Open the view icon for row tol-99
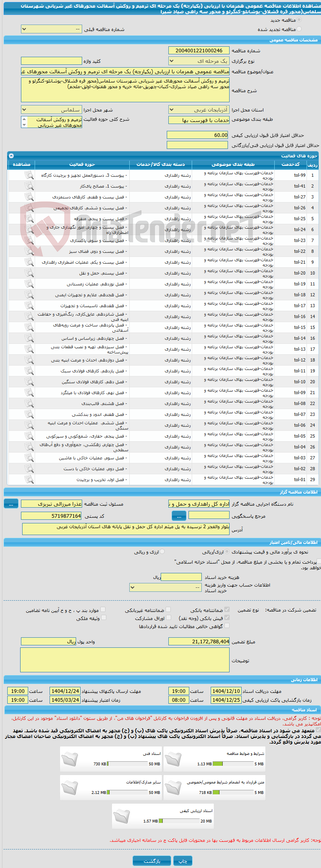 [29, 175]
